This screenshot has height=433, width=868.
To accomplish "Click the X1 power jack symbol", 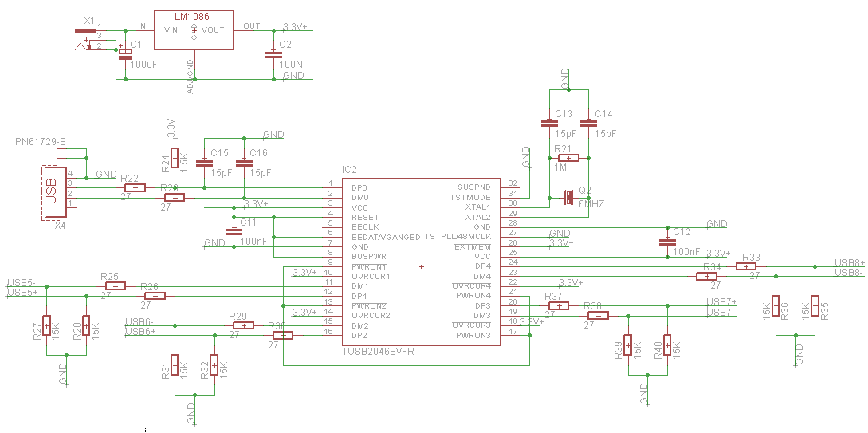I will tap(87, 38).
